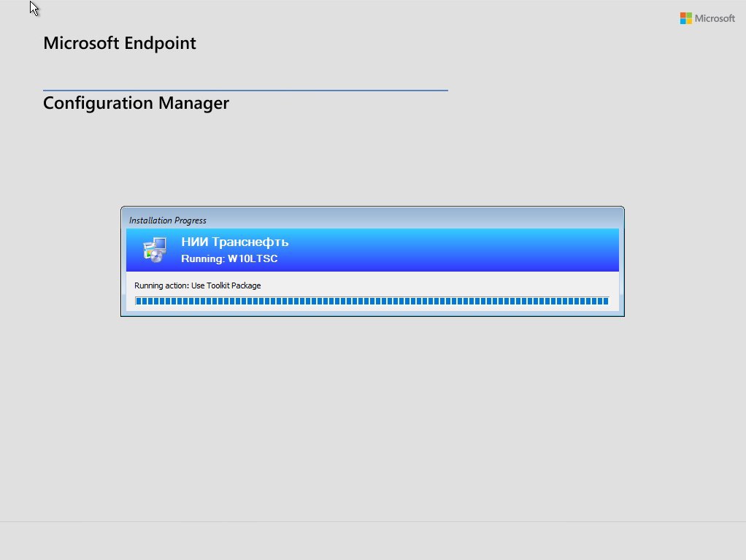Click the 'Installation Progress' dialog title
The height and width of the screenshot is (560, 746).
(x=167, y=220)
